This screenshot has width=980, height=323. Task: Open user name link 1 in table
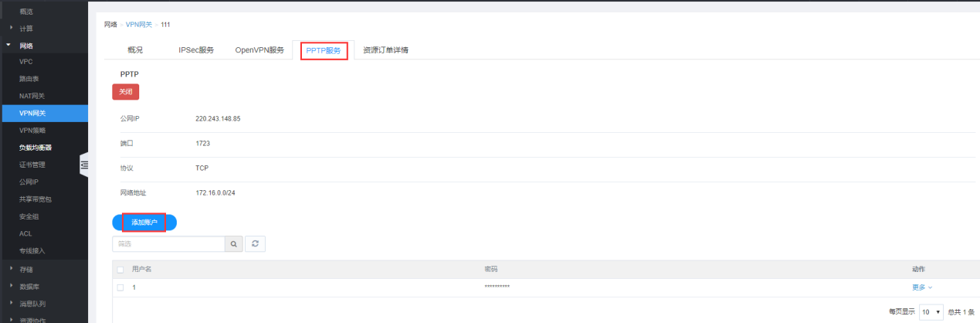tap(134, 287)
